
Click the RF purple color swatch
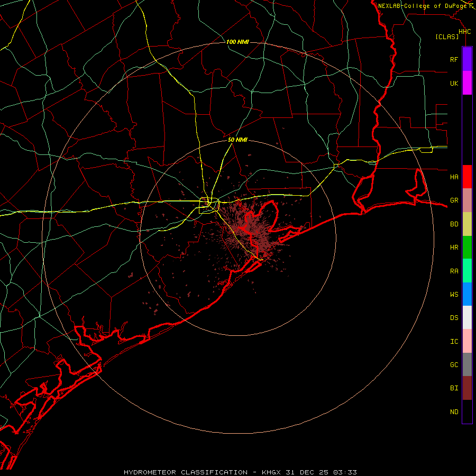pyautogui.click(x=467, y=59)
